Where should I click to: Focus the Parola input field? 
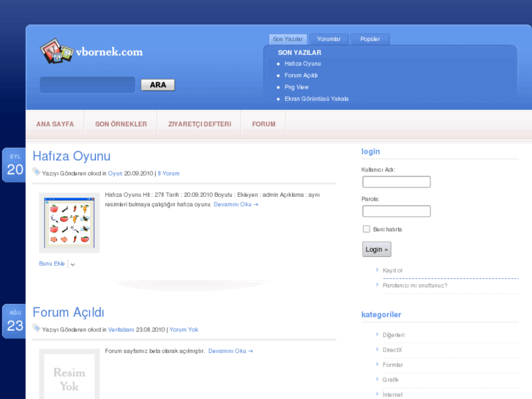click(x=397, y=212)
